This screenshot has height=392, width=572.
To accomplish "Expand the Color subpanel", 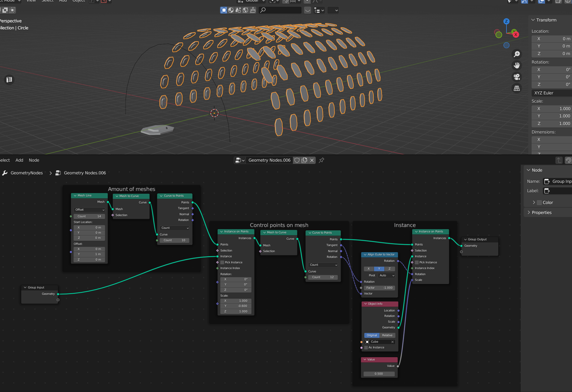I will point(534,202).
